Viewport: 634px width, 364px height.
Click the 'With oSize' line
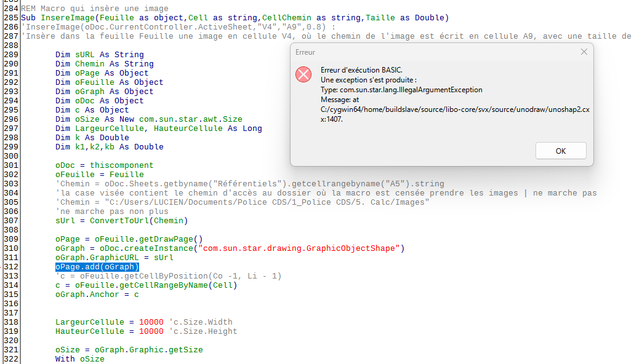coord(79,358)
